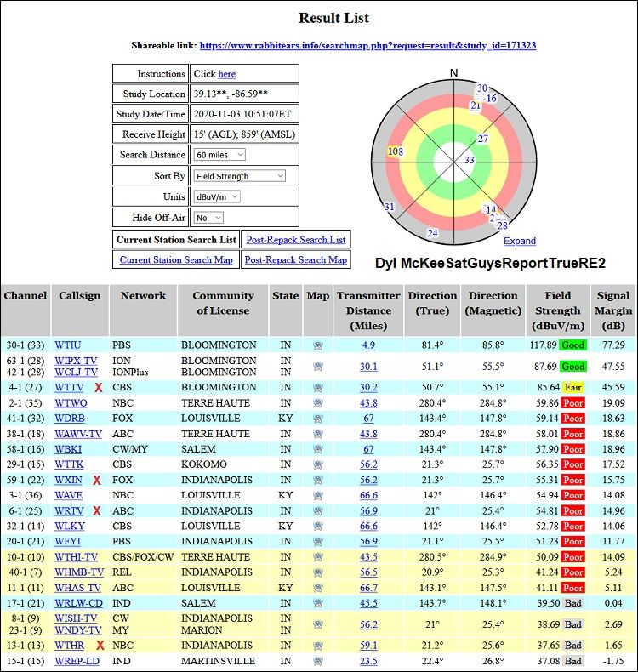
Task: Open the map icon for WIPX-TV row
Action: point(317,367)
